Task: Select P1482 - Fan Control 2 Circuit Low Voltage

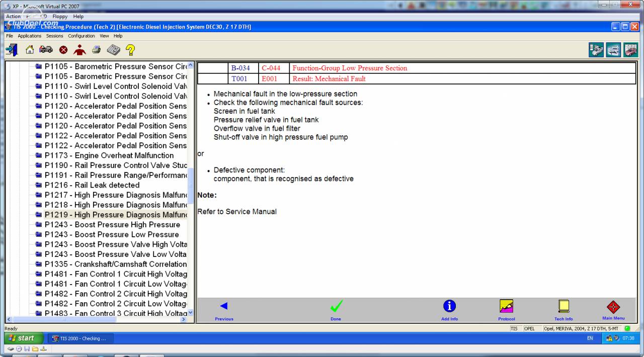Action: pos(116,304)
